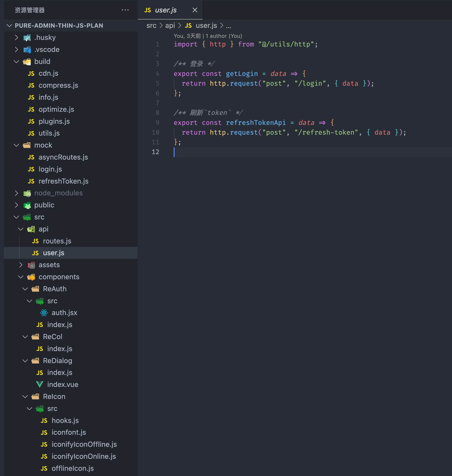This screenshot has width=452, height=476.
Task: Click the .vscode folder icon
Action: tap(27, 50)
